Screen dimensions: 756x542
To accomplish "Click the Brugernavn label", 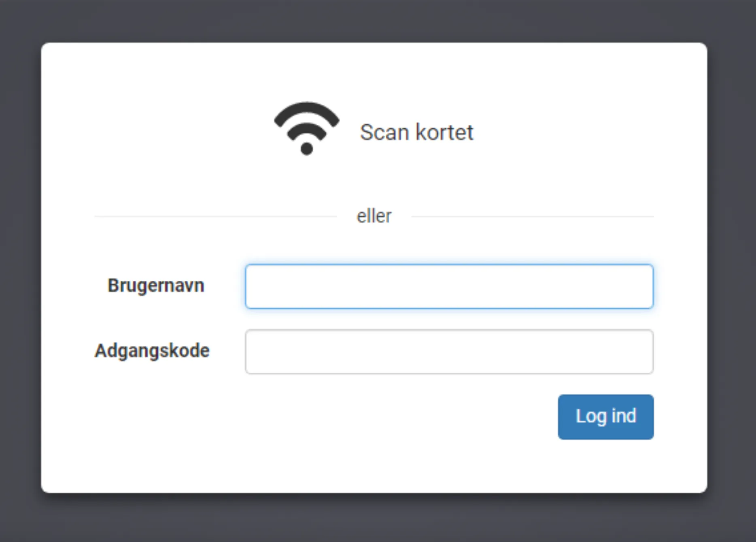I will pos(156,285).
